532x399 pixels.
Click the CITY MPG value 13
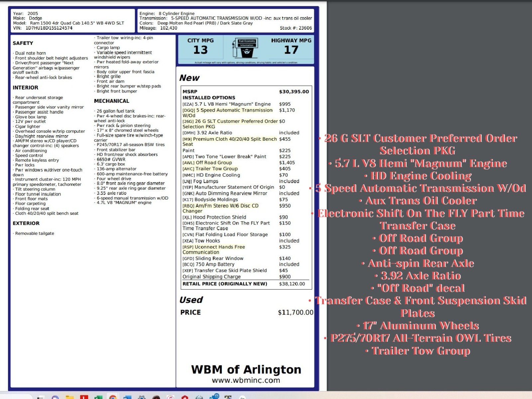(x=200, y=50)
